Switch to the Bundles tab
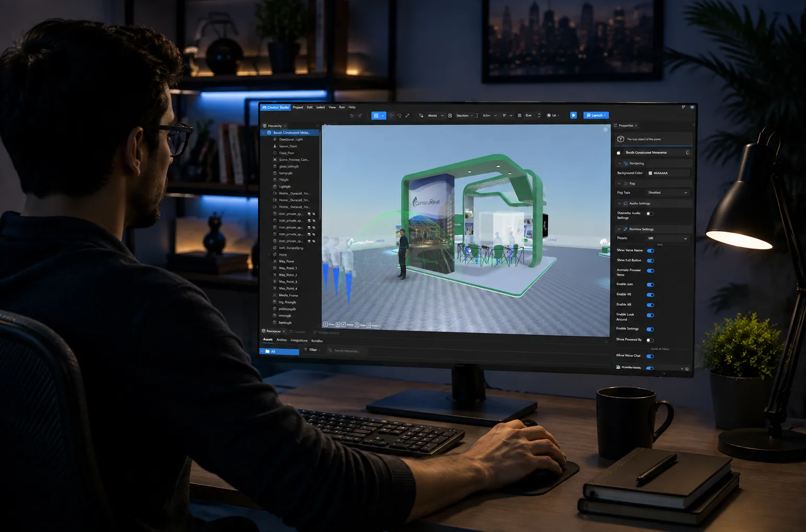Image resolution: width=806 pixels, height=532 pixels. tap(317, 341)
